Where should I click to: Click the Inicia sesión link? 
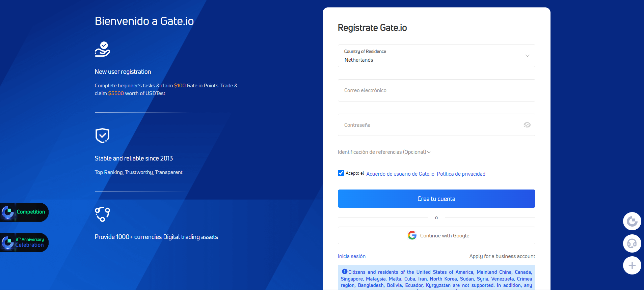[352, 256]
